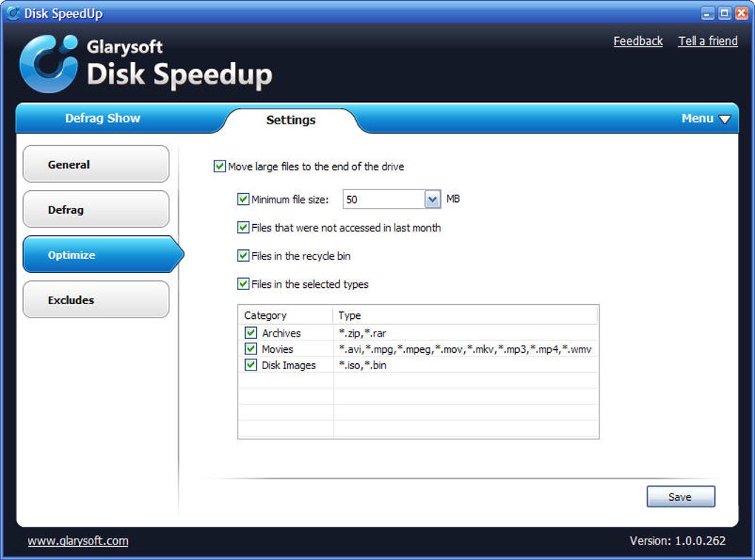Select the Settings tab
This screenshot has height=560, width=755.
pyautogui.click(x=291, y=120)
